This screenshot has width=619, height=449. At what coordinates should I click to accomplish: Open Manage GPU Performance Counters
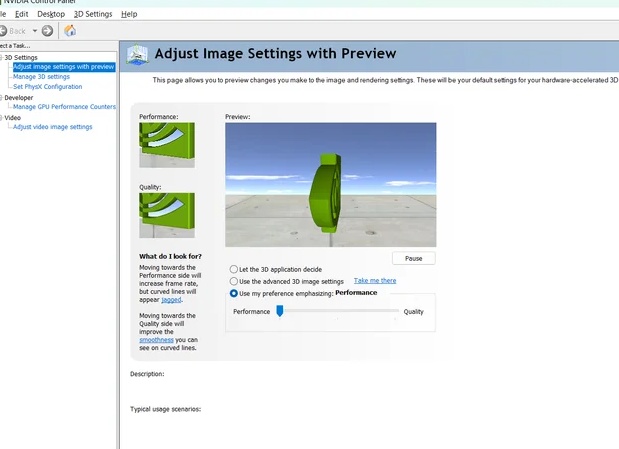pos(64,107)
